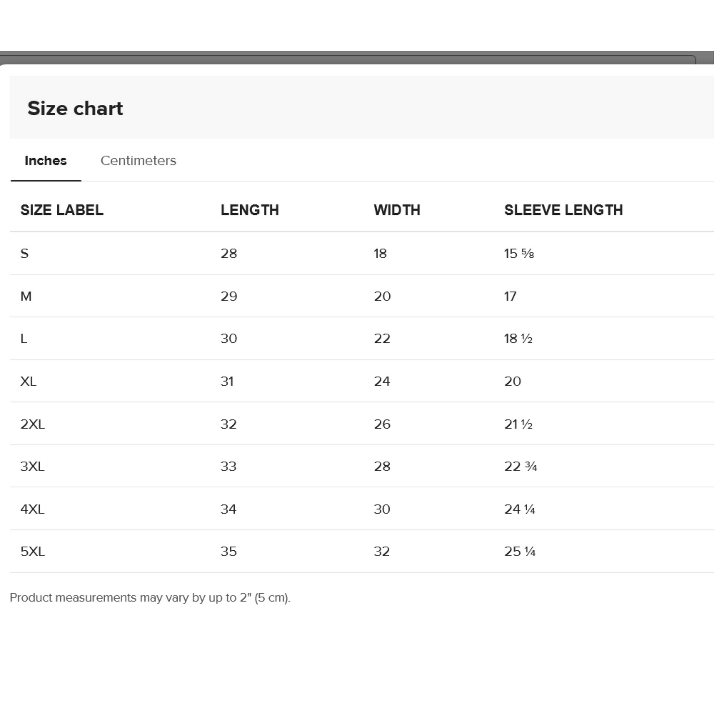Image resolution: width=728 pixels, height=728 pixels.
Task: Click the width value 26 for 2XL
Action: (x=382, y=424)
